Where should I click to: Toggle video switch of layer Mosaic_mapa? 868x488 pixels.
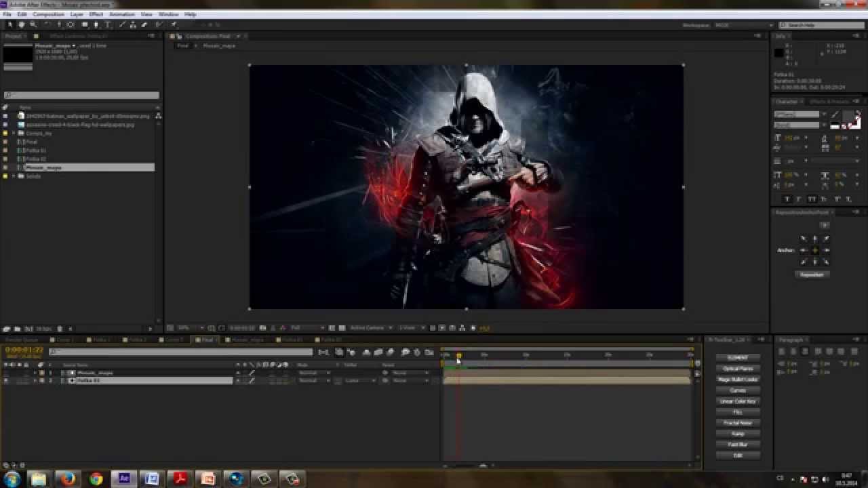pyautogui.click(x=6, y=373)
